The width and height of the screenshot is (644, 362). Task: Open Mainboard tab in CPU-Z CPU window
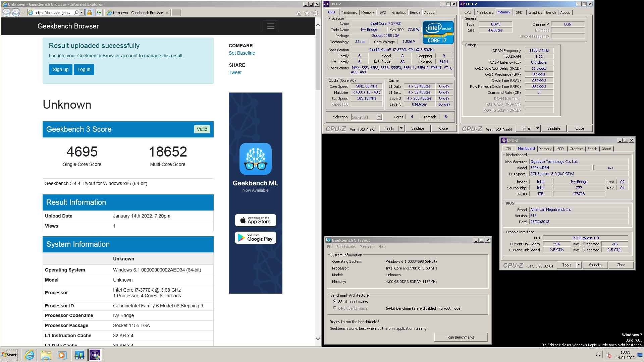click(x=349, y=12)
